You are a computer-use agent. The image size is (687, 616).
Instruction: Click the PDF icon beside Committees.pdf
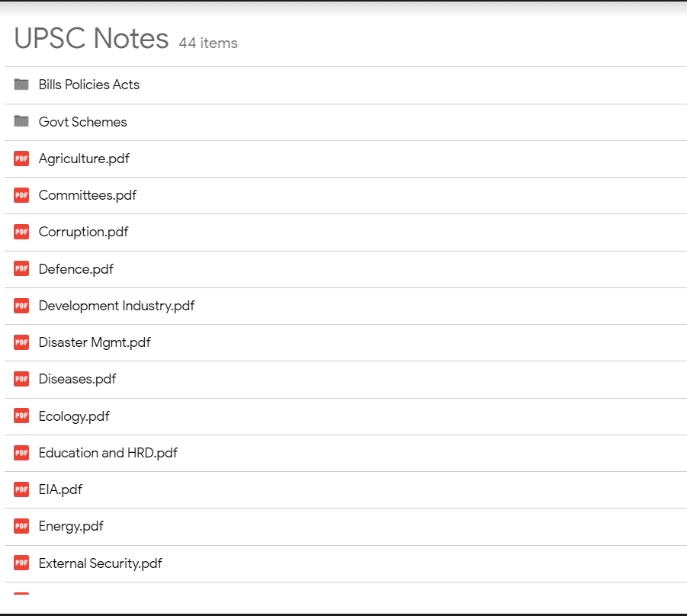coord(21,195)
